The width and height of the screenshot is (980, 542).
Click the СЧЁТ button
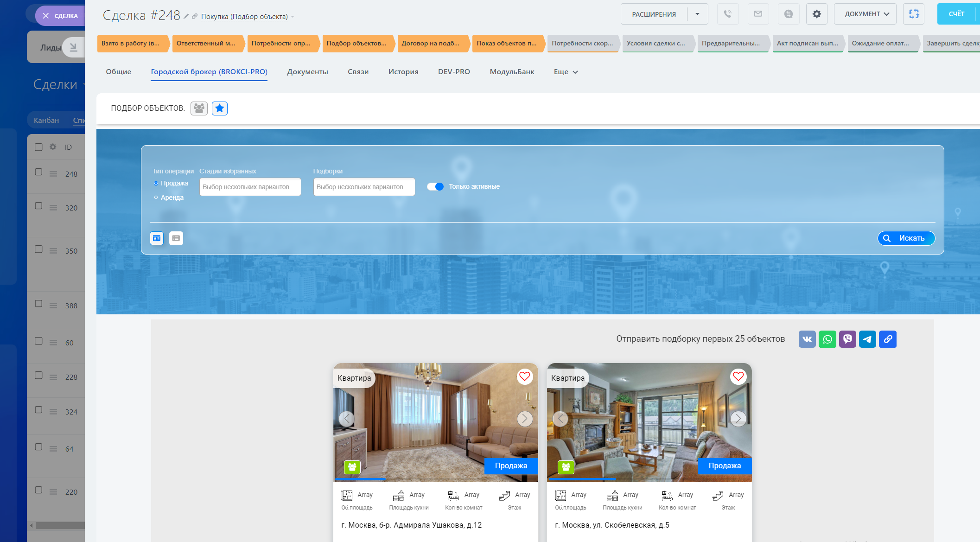point(956,14)
